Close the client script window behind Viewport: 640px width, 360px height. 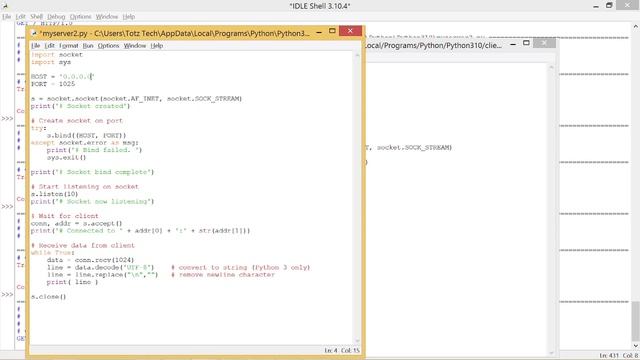pyautogui.click(x=544, y=43)
